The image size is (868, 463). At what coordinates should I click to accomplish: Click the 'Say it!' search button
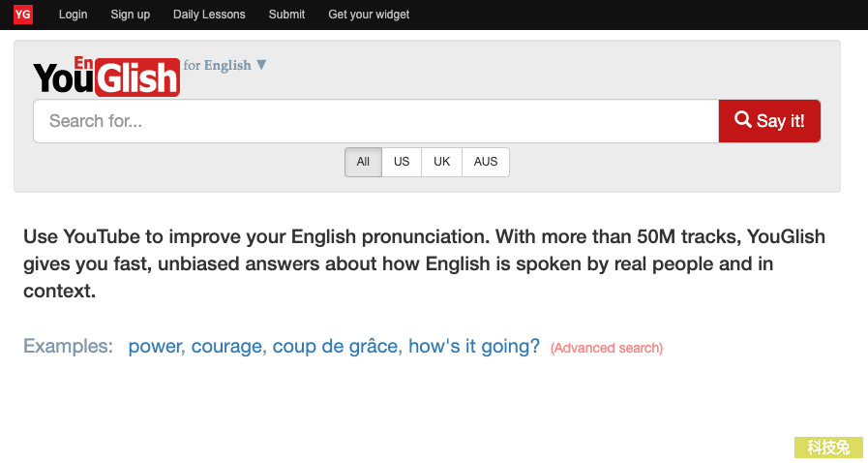769,121
